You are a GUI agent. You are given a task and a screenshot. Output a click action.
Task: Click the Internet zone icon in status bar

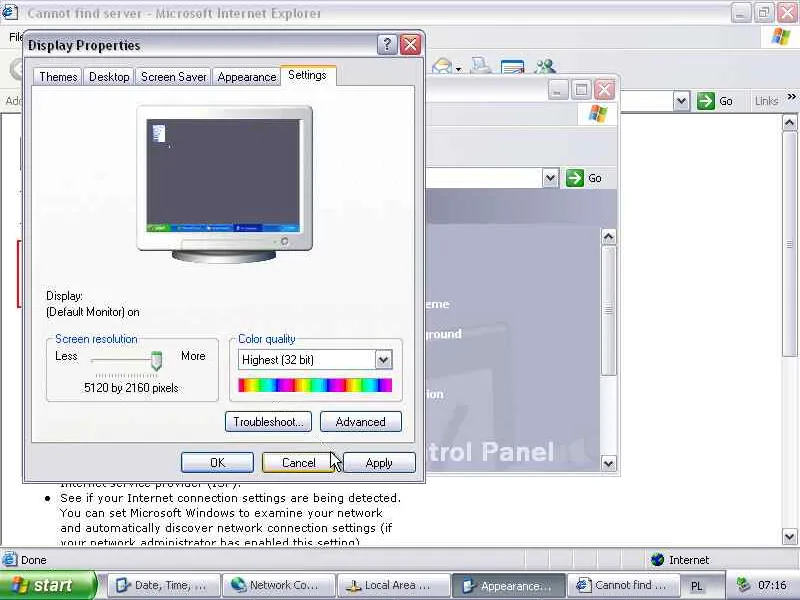click(x=658, y=560)
